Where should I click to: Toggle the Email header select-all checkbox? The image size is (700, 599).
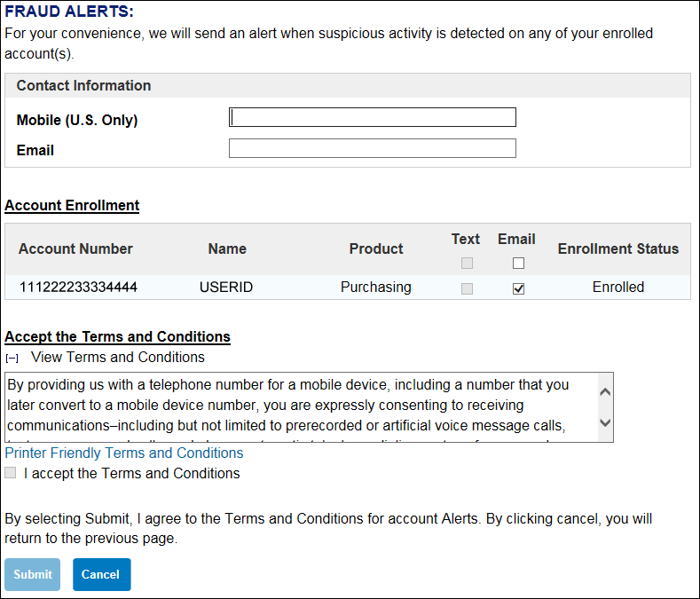(x=518, y=263)
